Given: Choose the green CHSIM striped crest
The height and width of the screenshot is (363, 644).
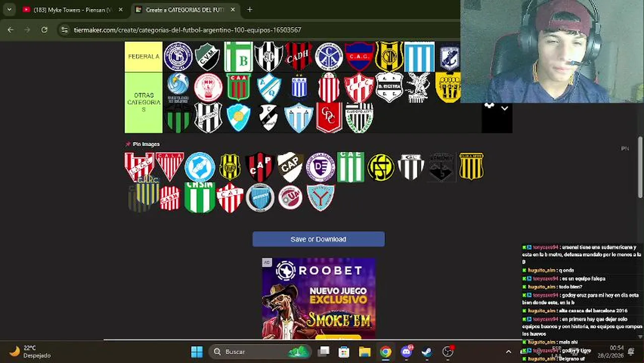Looking at the screenshot, I should [200, 197].
